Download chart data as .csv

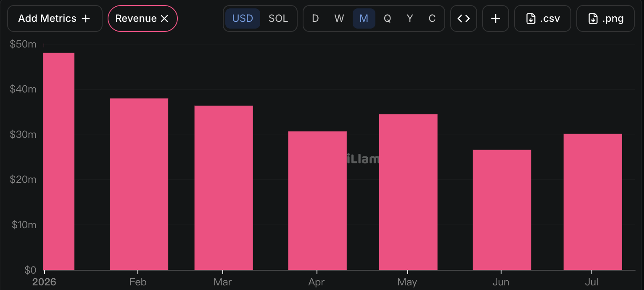click(542, 18)
